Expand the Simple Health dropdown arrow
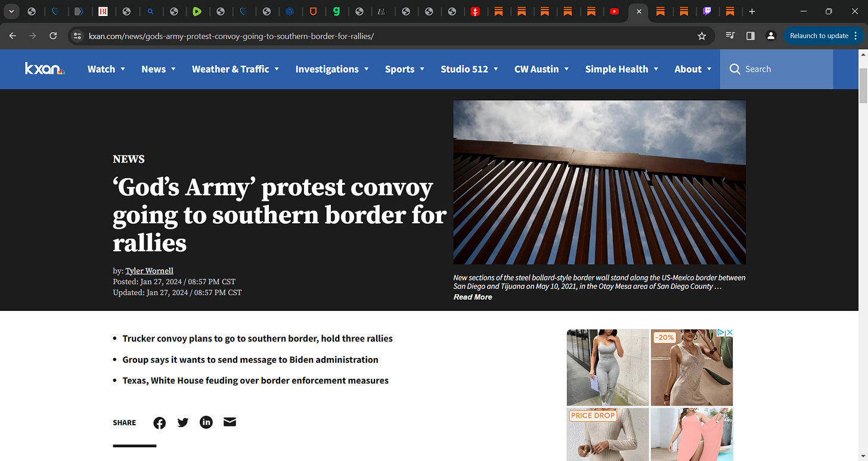Viewport: 868px width, 461px height. tap(656, 69)
